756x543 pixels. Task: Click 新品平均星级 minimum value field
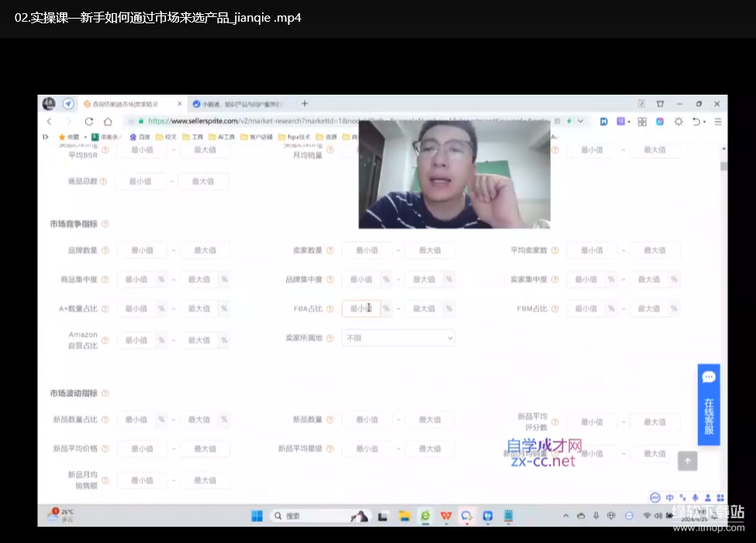coord(367,449)
